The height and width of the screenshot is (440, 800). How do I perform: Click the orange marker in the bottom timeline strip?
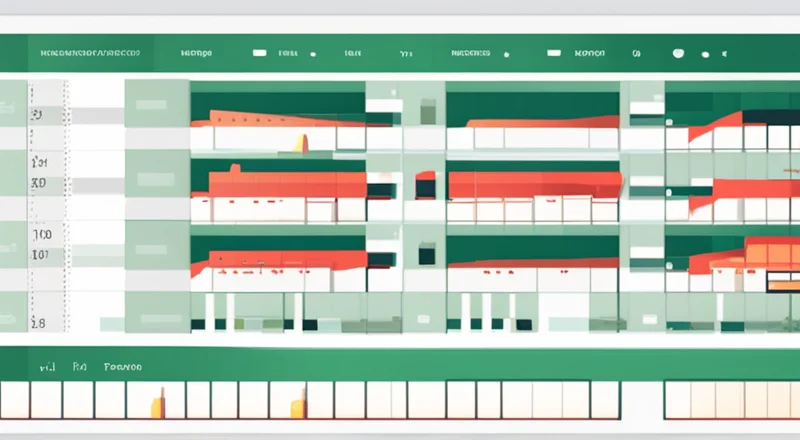tap(297, 407)
